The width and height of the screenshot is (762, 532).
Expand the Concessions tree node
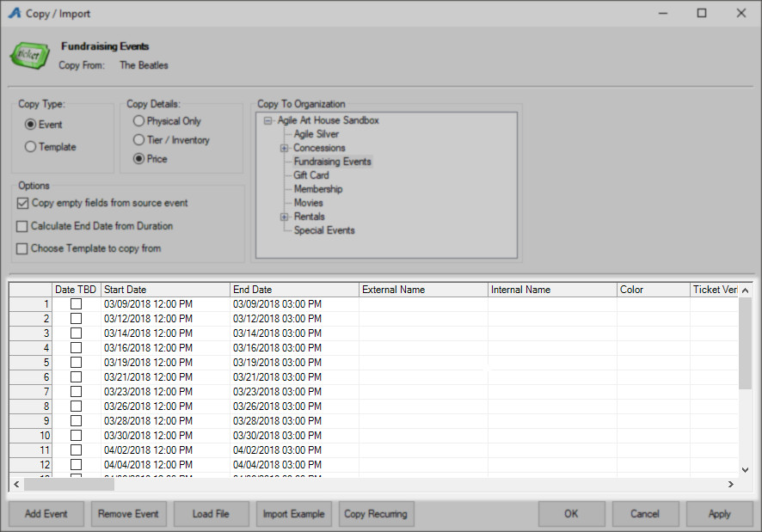coord(285,148)
